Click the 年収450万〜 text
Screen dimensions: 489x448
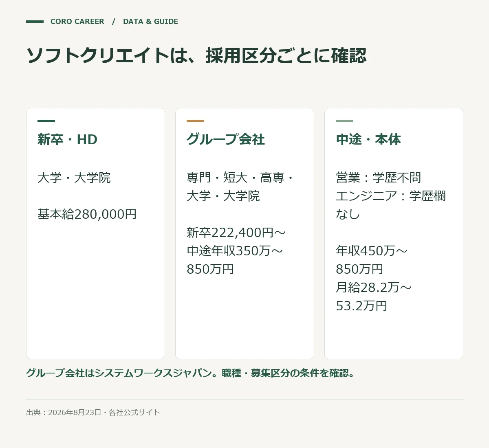(372, 251)
